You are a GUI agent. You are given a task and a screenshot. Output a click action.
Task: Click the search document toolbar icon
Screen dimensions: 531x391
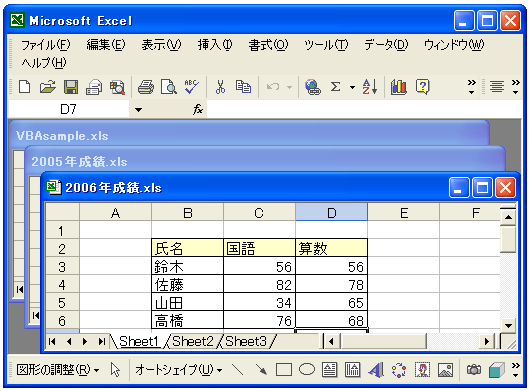point(117,87)
